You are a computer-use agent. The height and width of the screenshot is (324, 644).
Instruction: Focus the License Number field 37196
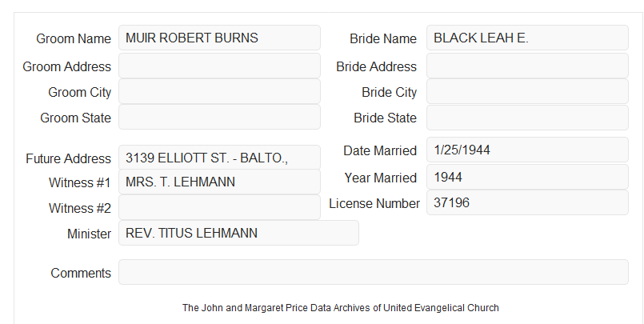527,202
